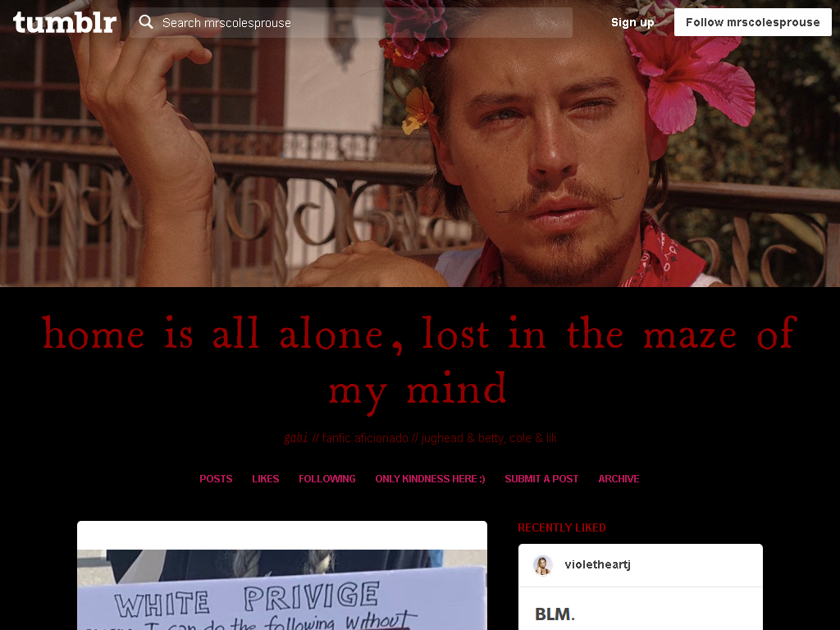Viewport: 840px width, 630px height.
Task: Click the blog title heading
Action: click(420, 362)
